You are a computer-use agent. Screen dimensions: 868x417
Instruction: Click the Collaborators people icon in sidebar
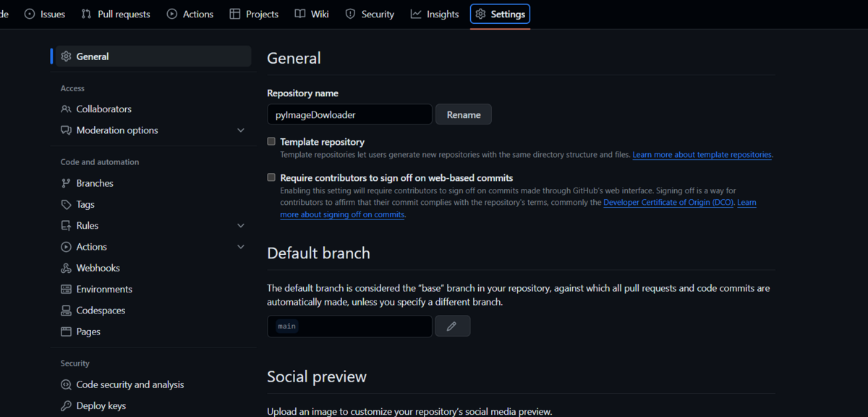[67, 109]
